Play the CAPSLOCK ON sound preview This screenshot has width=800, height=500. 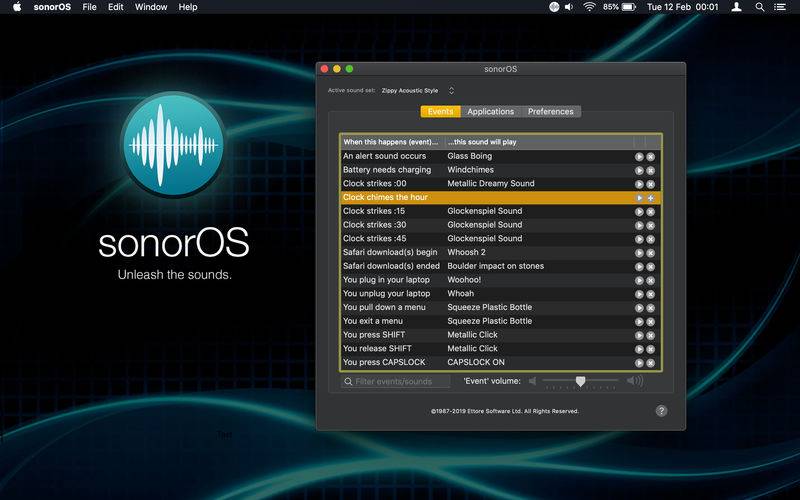pyautogui.click(x=639, y=363)
